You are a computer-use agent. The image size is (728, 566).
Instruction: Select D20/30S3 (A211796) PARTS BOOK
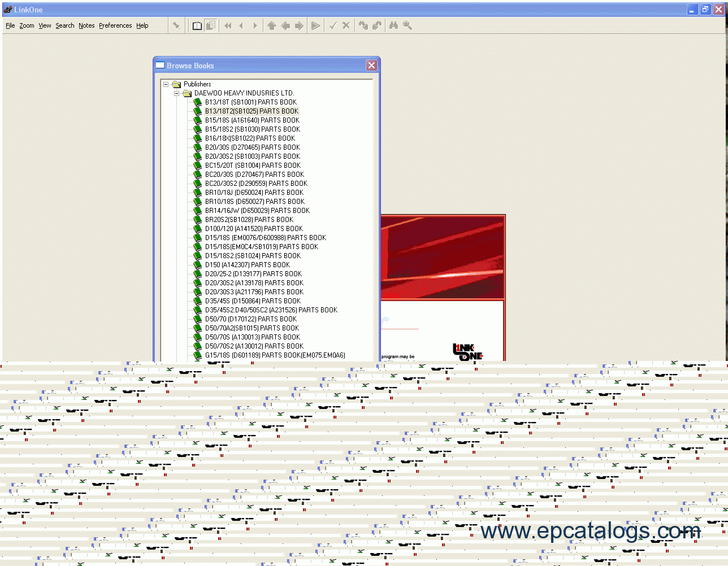click(x=254, y=292)
